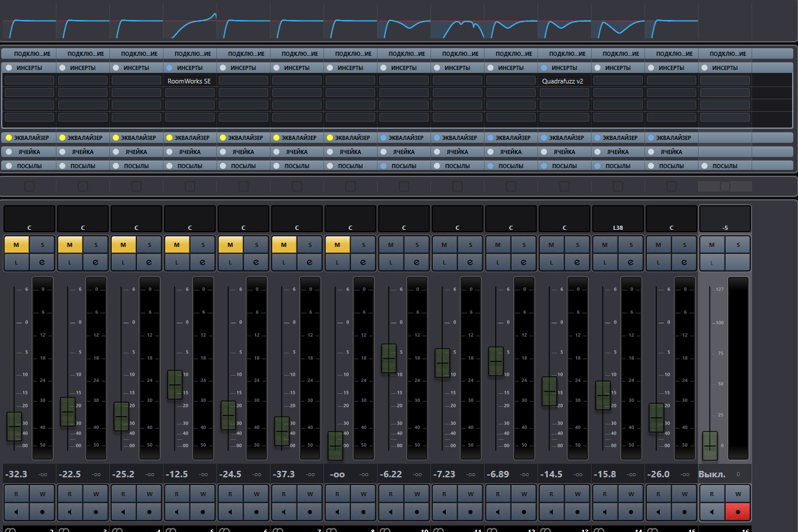Open channel settings (e) on the -12.5 channel

pyautogui.click(x=202, y=262)
